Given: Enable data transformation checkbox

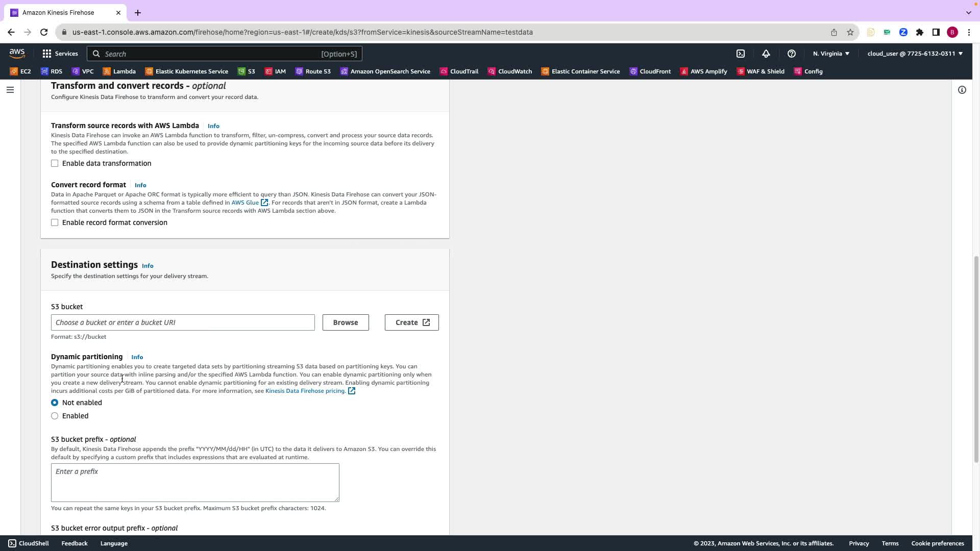Looking at the screenshot, I should (55, 163).
